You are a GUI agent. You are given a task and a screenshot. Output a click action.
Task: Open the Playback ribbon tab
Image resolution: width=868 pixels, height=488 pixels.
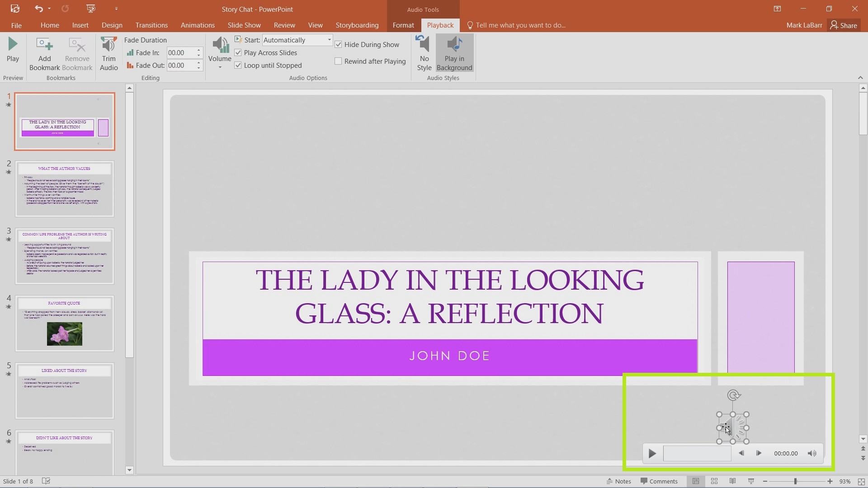point(440,25)
